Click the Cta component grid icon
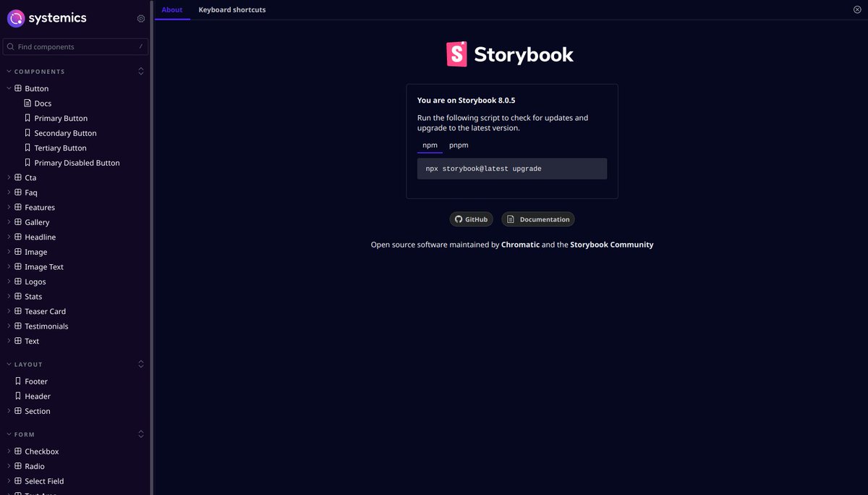 pos(18,177)
